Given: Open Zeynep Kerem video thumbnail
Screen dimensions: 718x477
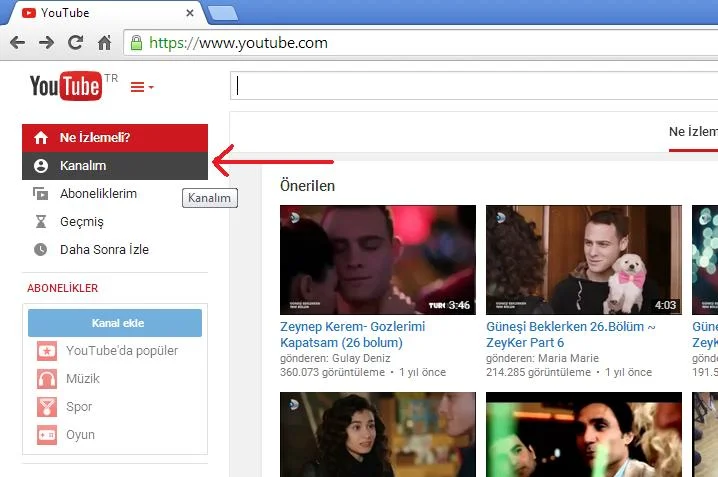Looking at the screenshot, I should coord(377,260).
